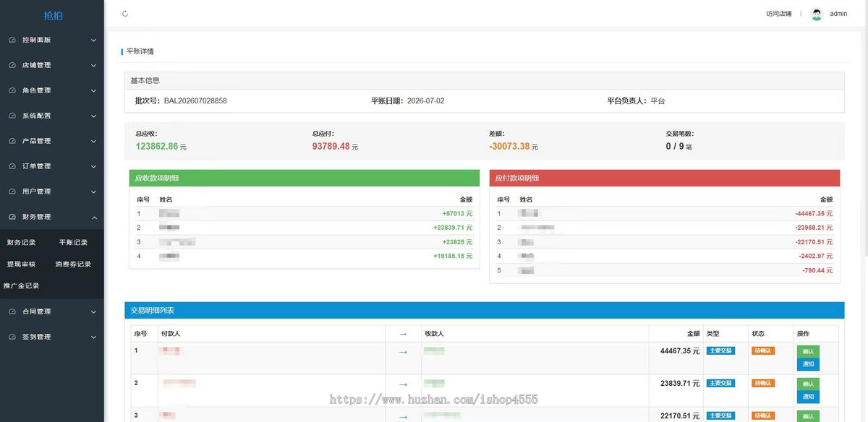This screenshot has width=868, height=422.
Task: Click 确认 button for the 23839.71 transaction
Action: [x=808, y=384]
